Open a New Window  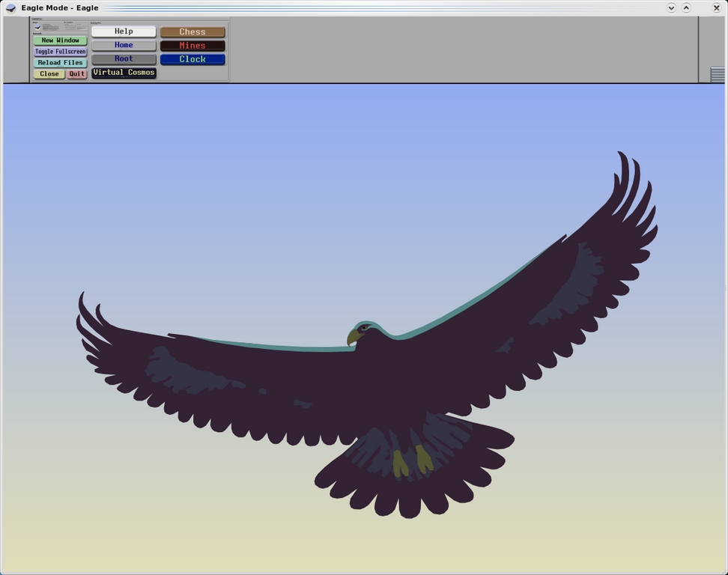click(60, 40)
